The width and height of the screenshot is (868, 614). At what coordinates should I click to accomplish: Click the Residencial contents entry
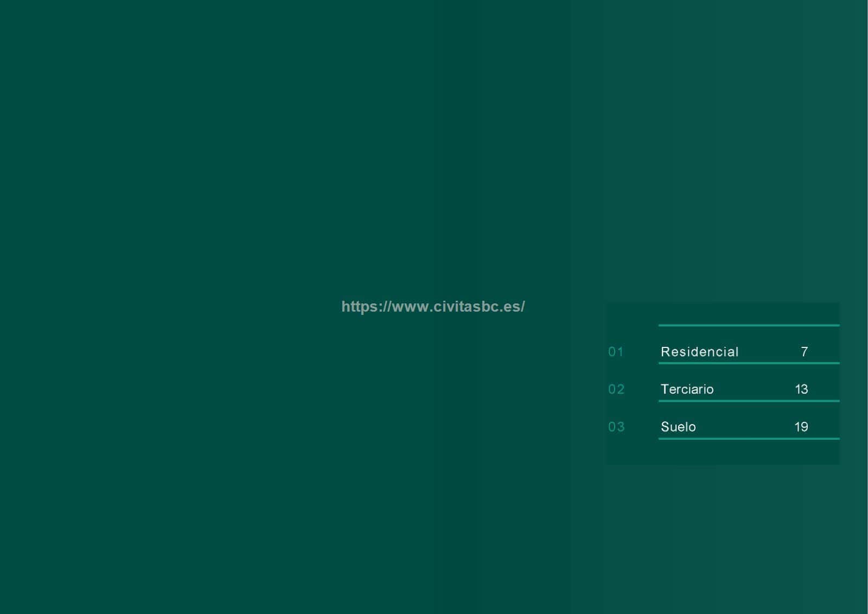[699, 352]
